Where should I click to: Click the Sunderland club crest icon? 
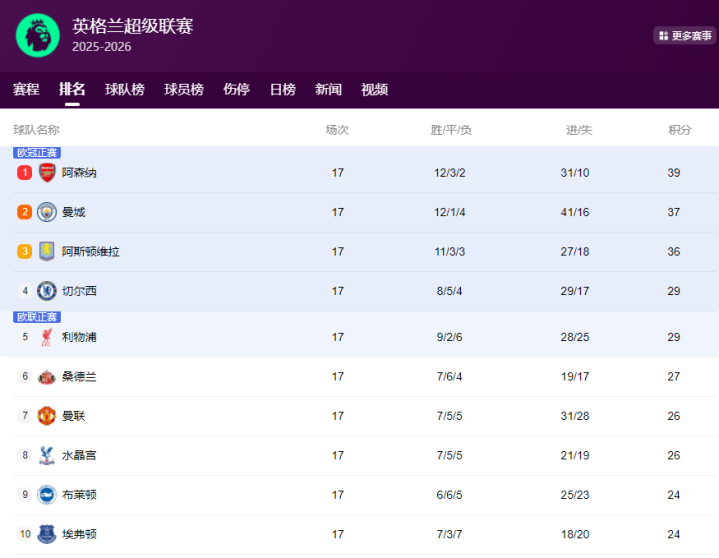(x=47, y=377)
